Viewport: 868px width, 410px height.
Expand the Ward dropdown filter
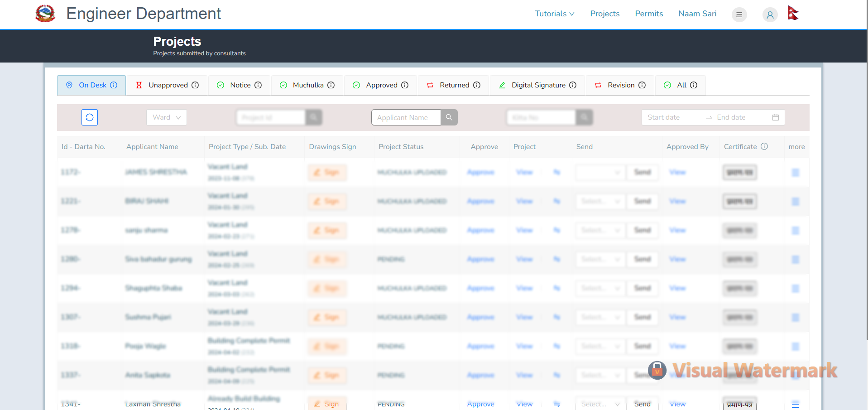[x=167, y=117]
